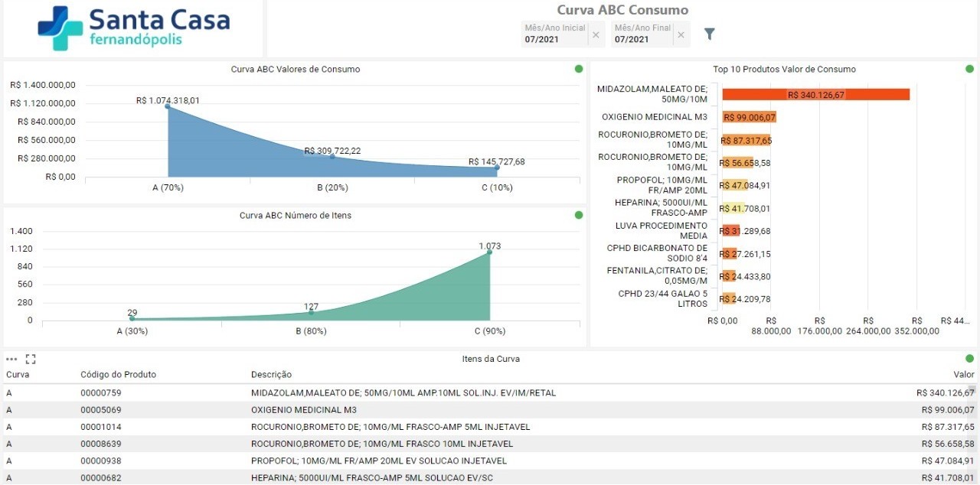The height and width of the screenshot is (485, 980).
Task: Click green status dot on Valores de Consumo chart
Action: 579,69
